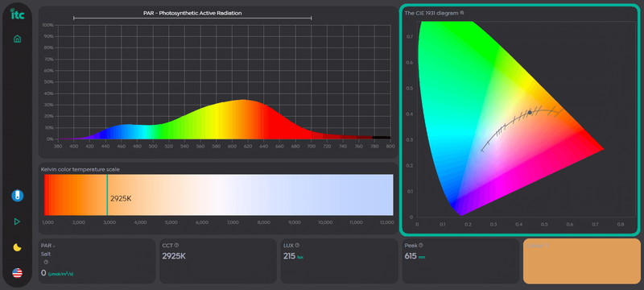
Task: Open the Colour help info icon
Action: pos(547,245)
